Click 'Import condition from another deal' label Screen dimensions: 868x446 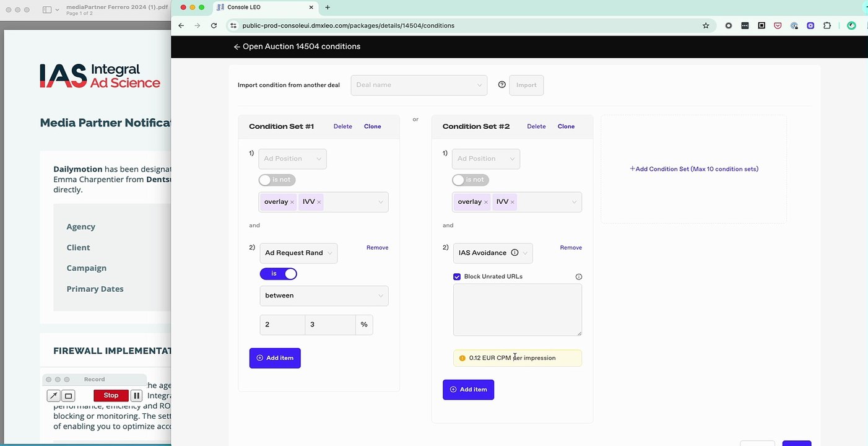pos(289,85)
